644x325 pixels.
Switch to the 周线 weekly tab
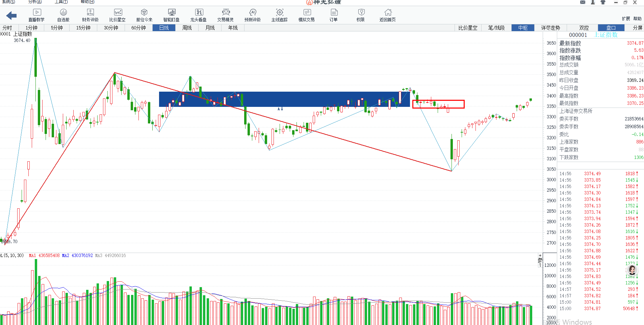pyautogui.click(x=187, y=28)
